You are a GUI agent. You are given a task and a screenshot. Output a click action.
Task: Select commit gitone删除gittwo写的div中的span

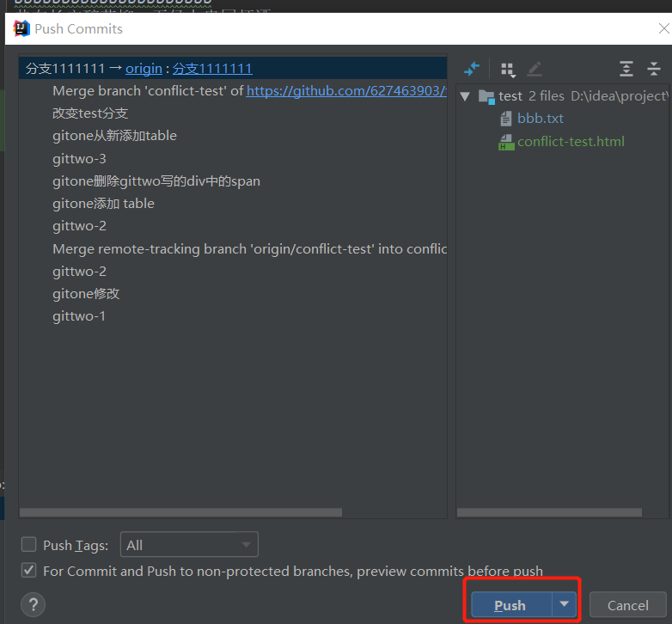(156, 181)
